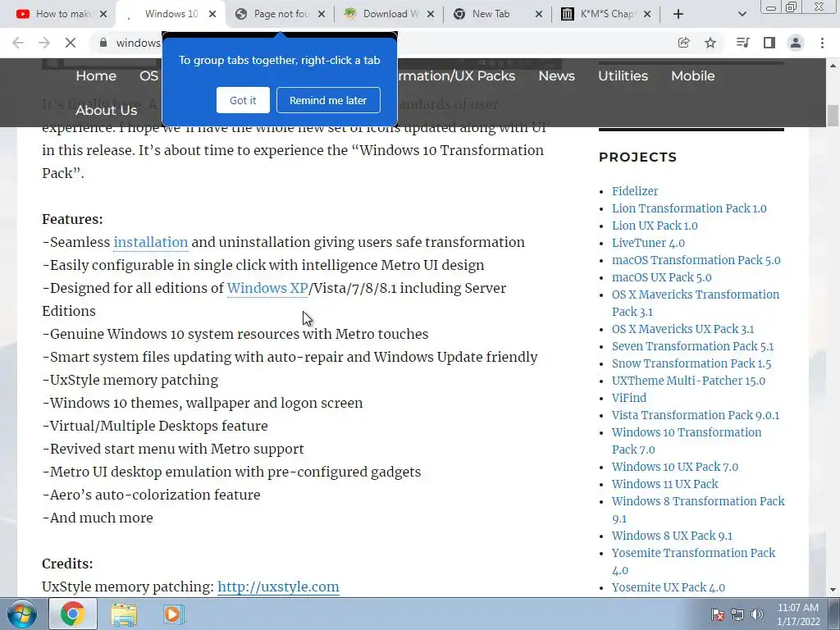Open Windows 11 UX Pack link
The image size is (840, 630).
click(664, 484)
